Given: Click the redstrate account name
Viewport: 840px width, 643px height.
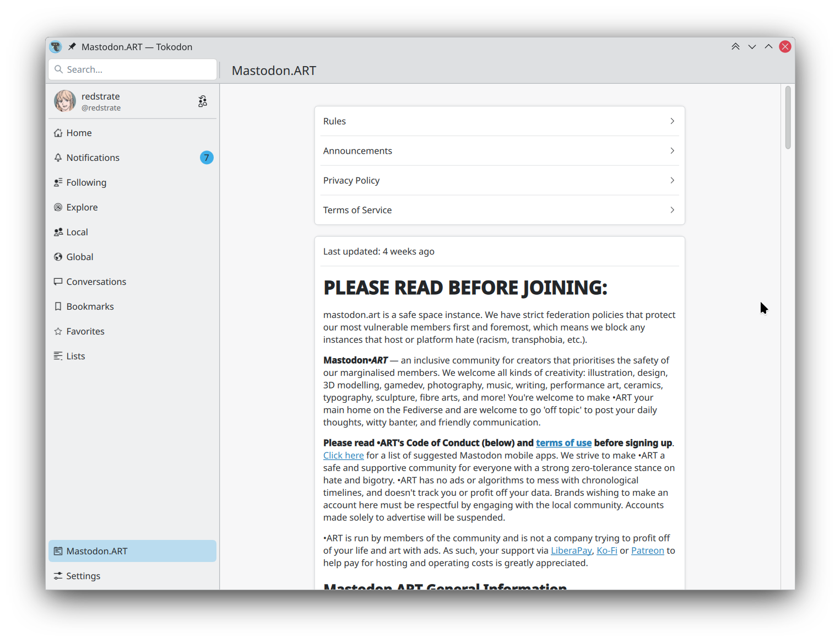Looking at the screenshot, I should (101, 96).
